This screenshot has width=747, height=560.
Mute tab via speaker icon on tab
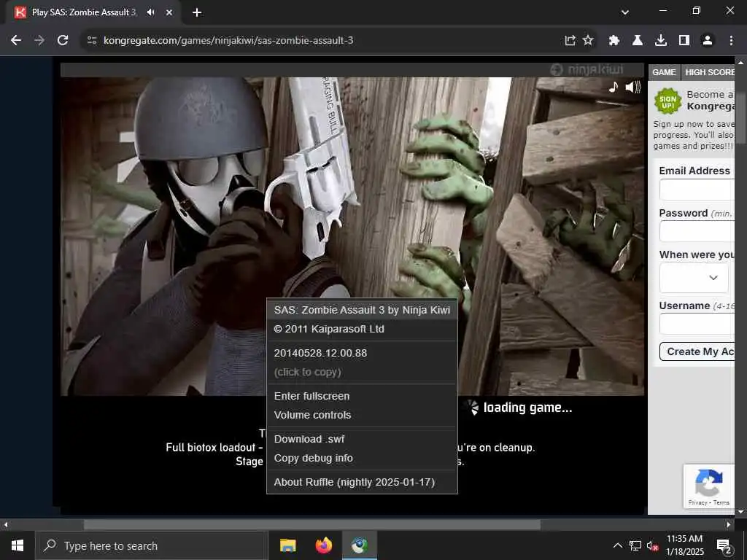150,12
